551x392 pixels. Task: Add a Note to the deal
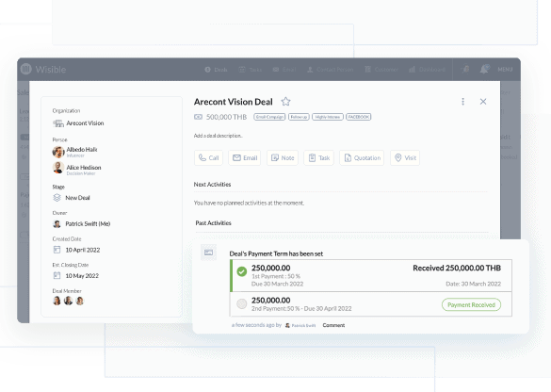pos(283,158)
